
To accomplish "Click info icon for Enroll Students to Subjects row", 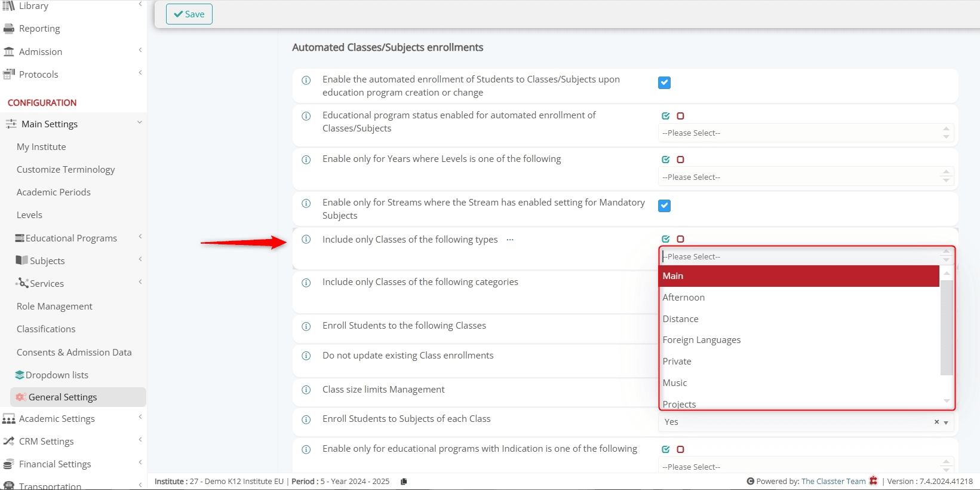I will [x=306, y=419].
